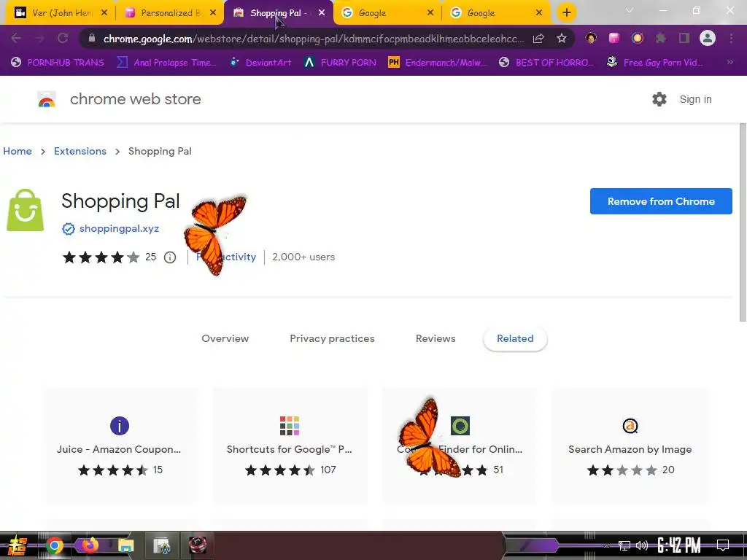
Task: Click the green circle Finder extension icon
Action: (460, 426)
